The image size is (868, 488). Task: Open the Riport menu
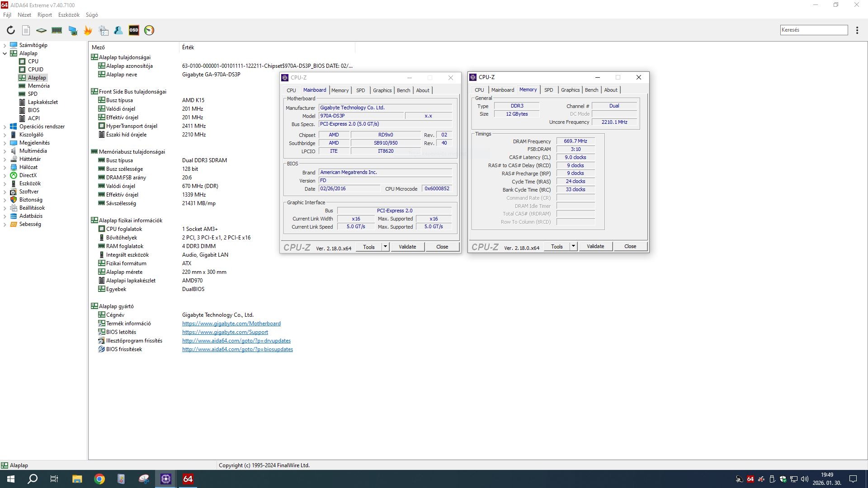pyautogui.click(x=44, y=15)
